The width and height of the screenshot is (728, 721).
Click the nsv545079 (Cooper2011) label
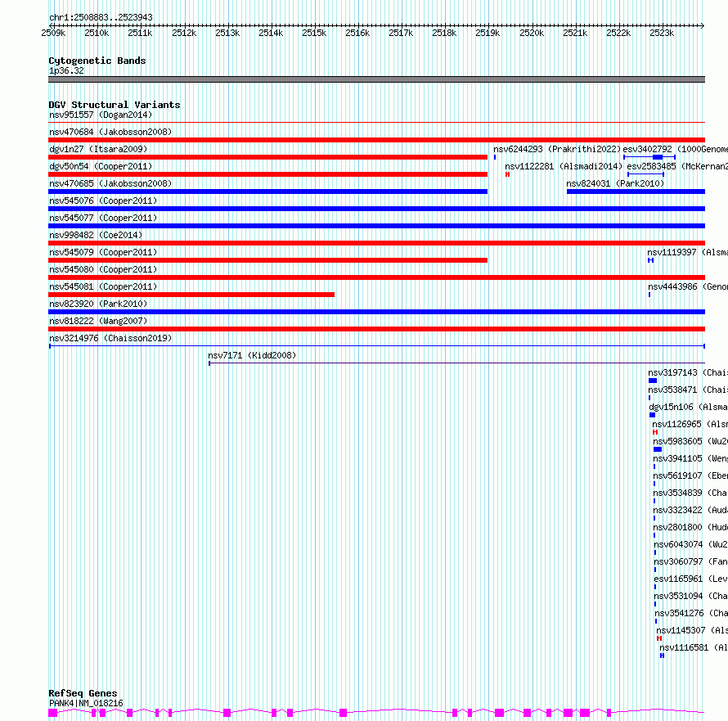coord(103,252)
